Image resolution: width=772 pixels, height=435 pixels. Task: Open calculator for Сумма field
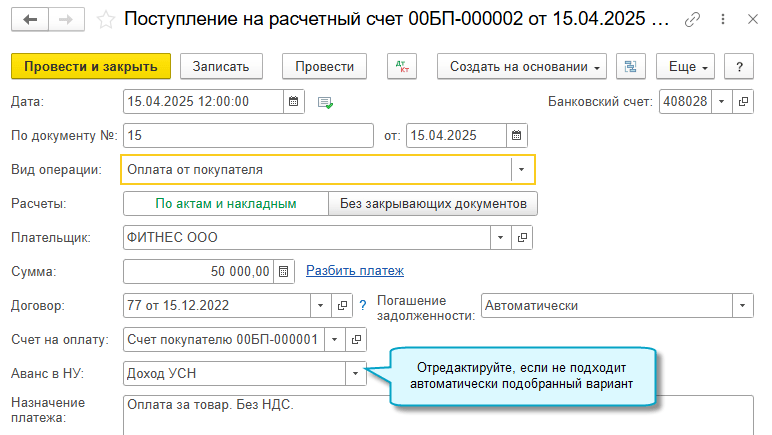(284, 271)
